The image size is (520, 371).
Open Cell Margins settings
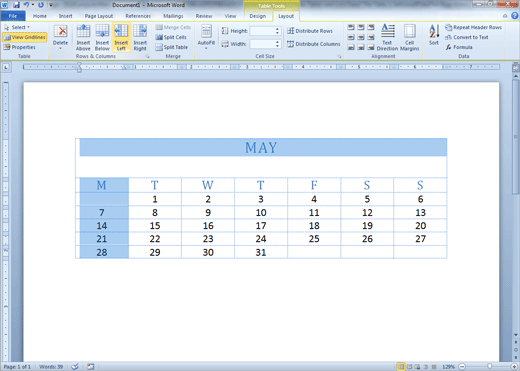(x=410, y=38)
